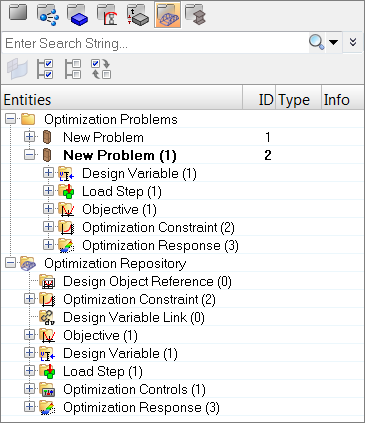This screenshot has height=423, width=365.
Task: Click the New Problem (1) brown icon
Action: [47, 155]
